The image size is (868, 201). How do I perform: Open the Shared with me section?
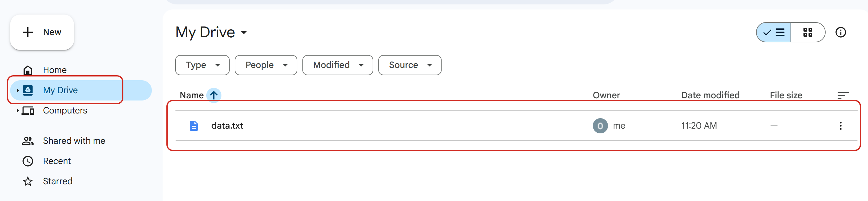(x=74, y=141)
